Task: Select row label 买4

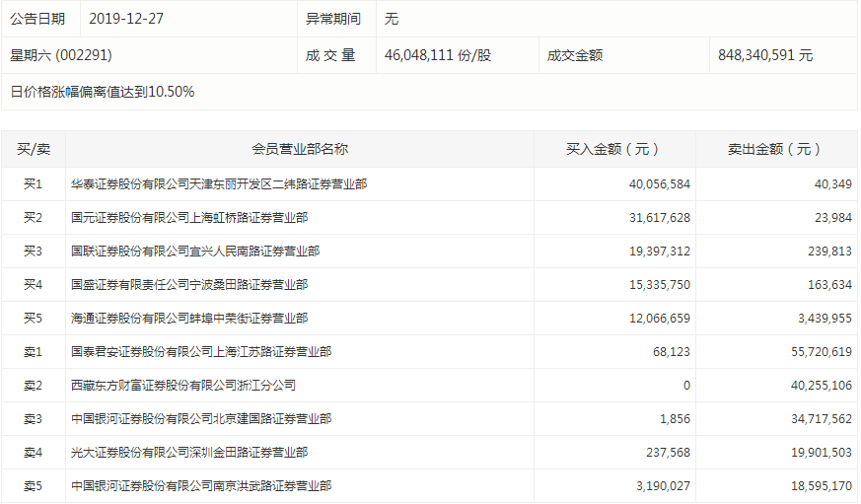Action: [33, 284]
